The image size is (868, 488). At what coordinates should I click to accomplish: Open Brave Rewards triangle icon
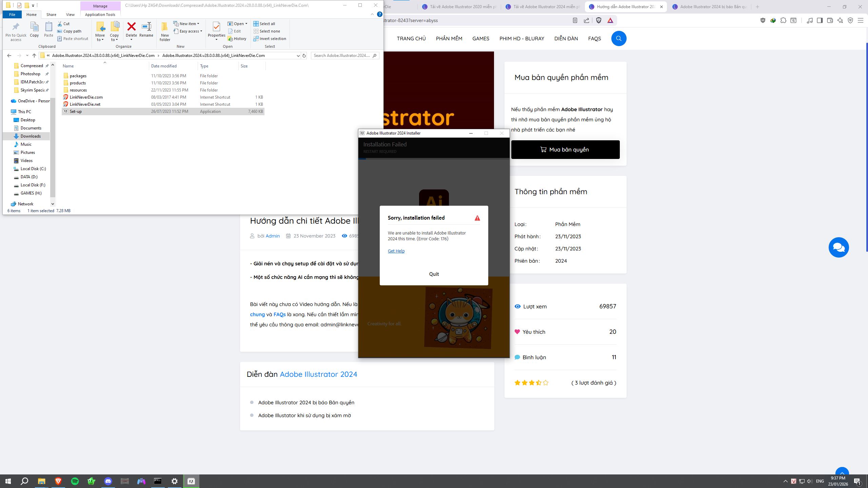pos(610,20)
